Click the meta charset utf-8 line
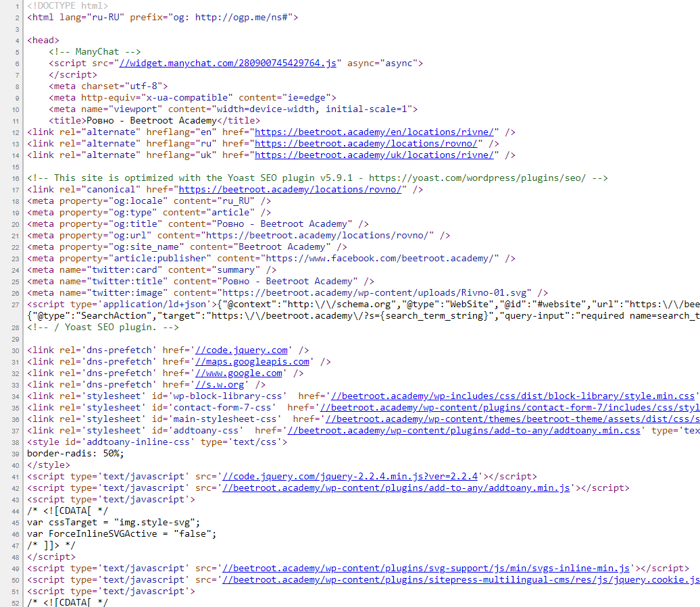The width and height of the screenshot is (700, 607). click(108, 86)
